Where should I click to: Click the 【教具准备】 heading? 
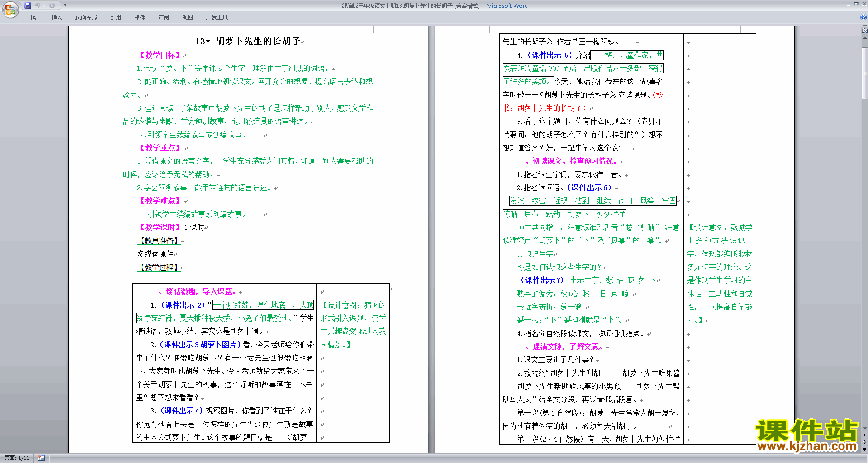159,241
